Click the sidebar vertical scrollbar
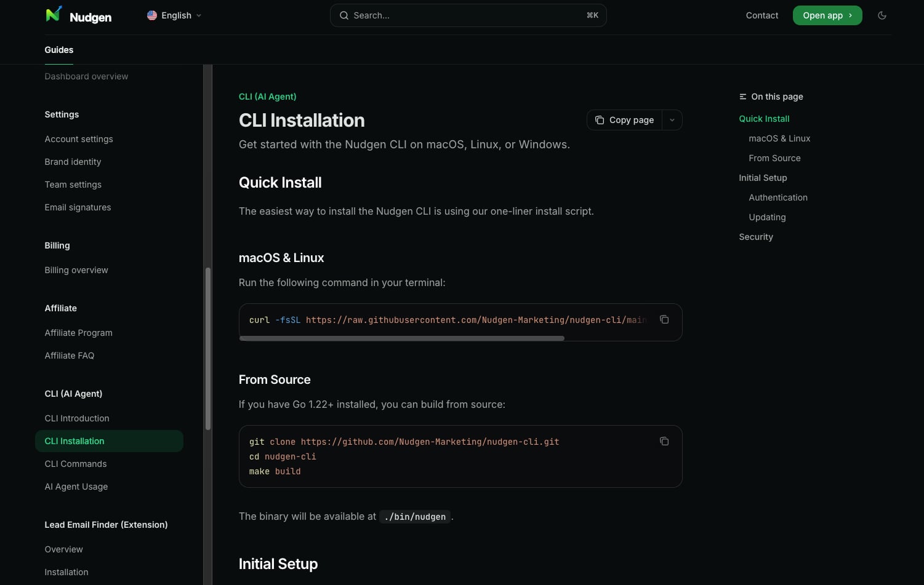Screen dimensions: 924x585 [x=208, y=349]
